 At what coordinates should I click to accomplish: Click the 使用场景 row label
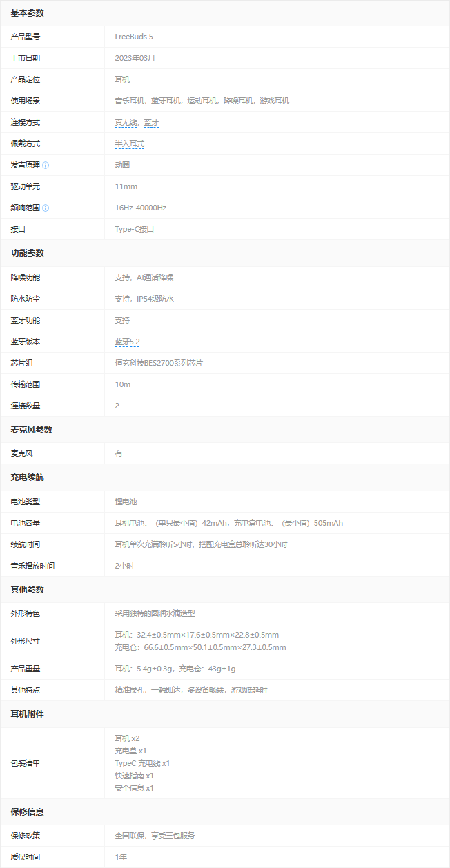26,101
